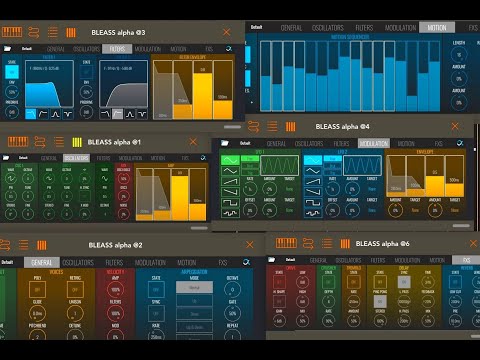This screenshot has height=360, width=480.
Task: Select Up&Down arpeggiator mode
Action: click(194, 327)
